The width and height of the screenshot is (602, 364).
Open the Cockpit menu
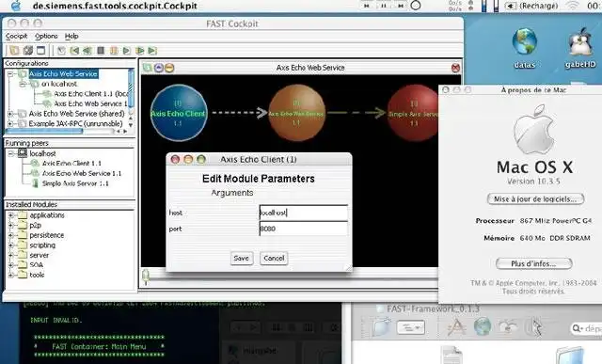click(16, 36)
